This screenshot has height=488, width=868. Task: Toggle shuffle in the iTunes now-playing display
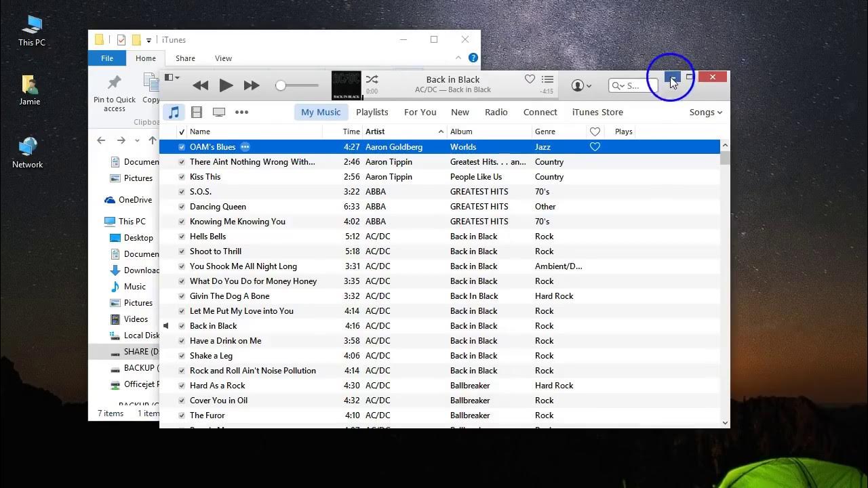372,80
